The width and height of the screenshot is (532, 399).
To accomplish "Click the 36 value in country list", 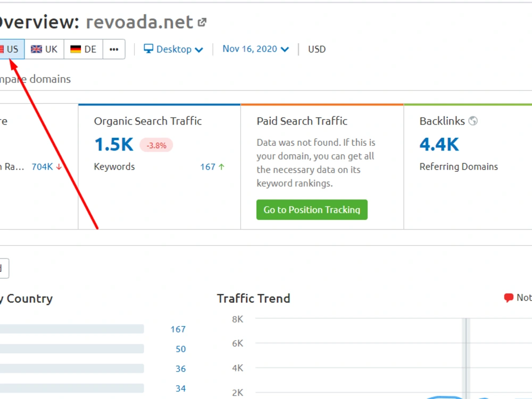I will pyautogui.click(x=180, y=369).
